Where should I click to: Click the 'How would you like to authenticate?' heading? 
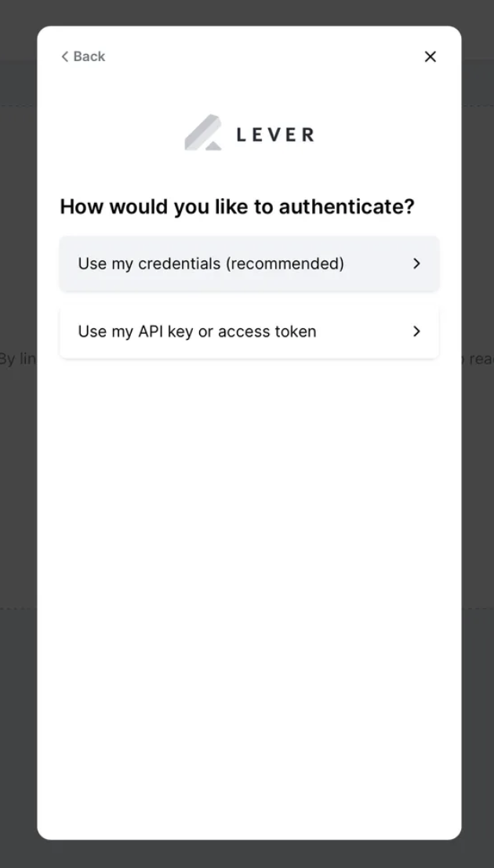point(237,207)
